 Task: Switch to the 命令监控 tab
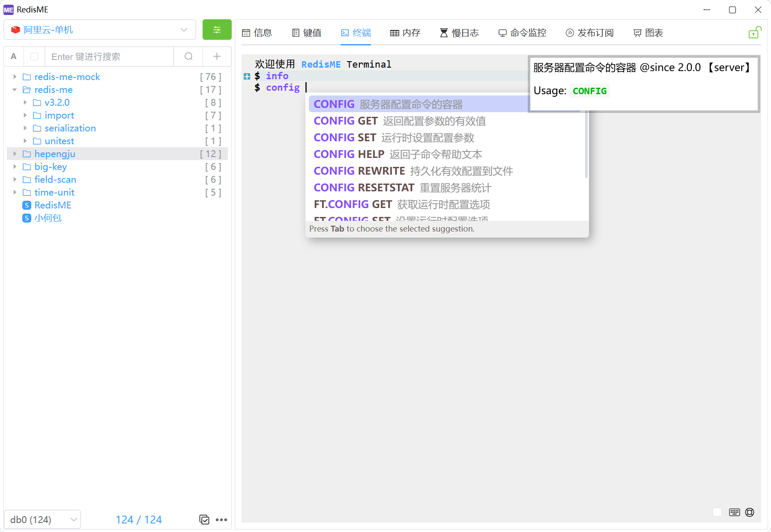pyautogui.click(x=522, y=33)
